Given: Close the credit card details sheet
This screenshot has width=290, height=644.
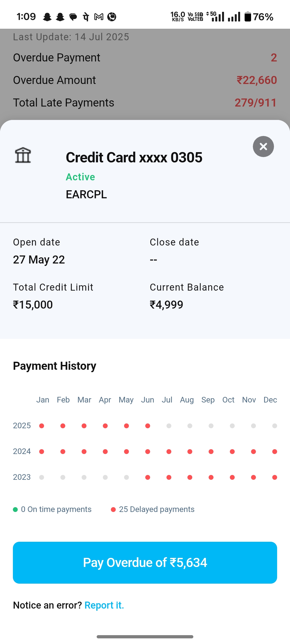Looking at the screenshot, I should pos(263,147).
